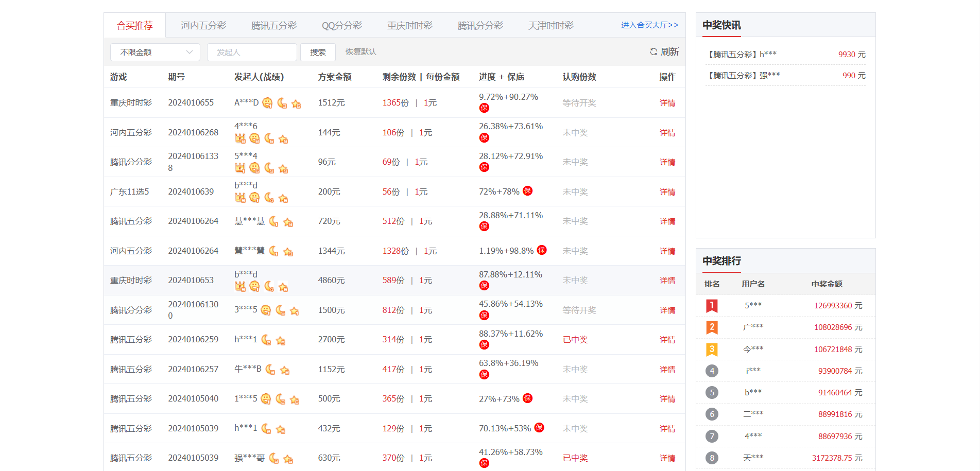Click the 中奖快讯 panel heading
980x471 pixels.
click(722, 25)
